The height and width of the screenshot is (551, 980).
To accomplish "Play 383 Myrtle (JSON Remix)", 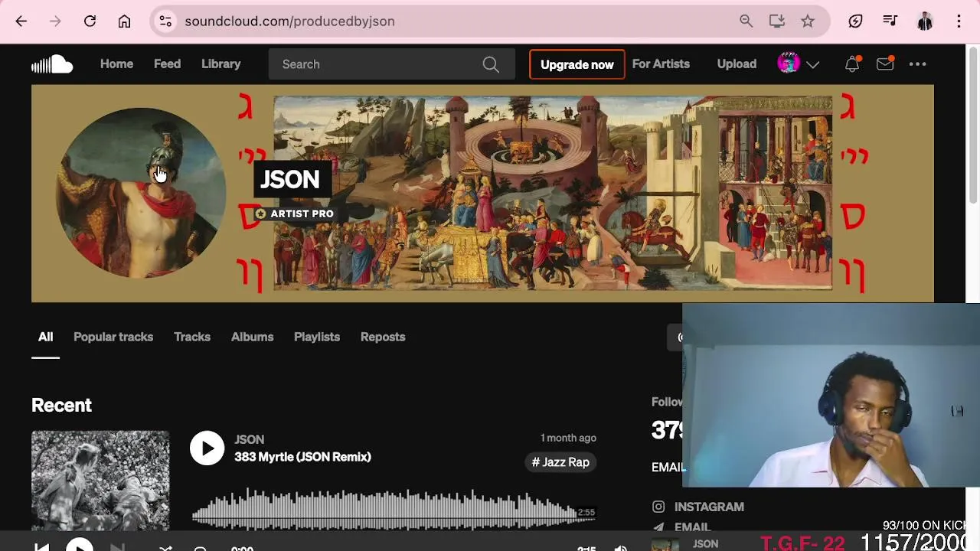I will [x=207, y=448].
